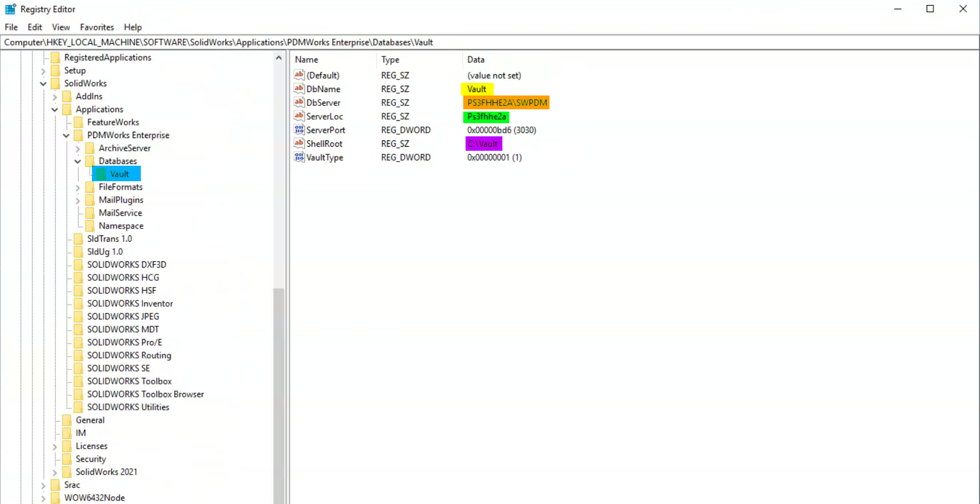The width and height of the screenshot is (980, 504).
Task: Select the SOLIDWORKS Utilities key
Action: point(128,407)
